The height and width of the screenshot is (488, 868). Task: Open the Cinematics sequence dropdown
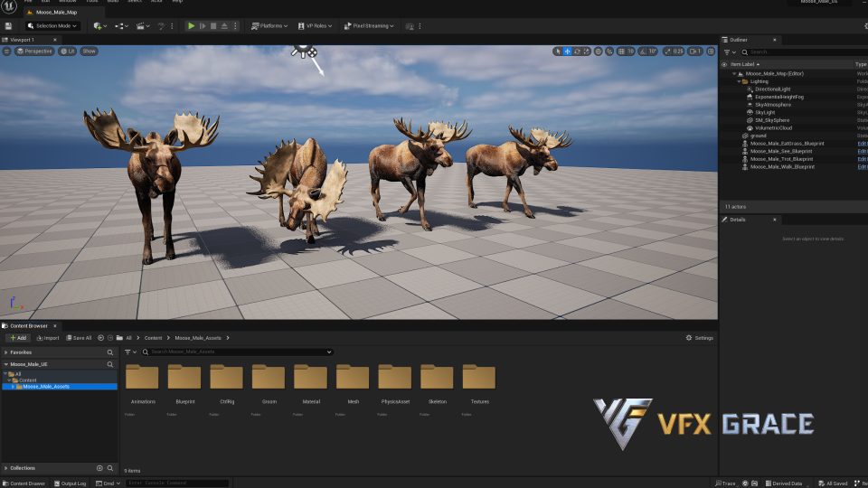coord(143,26)
